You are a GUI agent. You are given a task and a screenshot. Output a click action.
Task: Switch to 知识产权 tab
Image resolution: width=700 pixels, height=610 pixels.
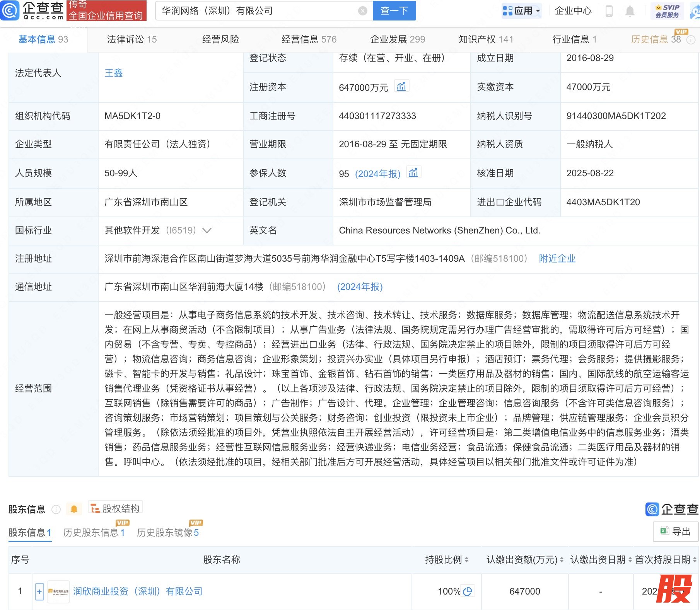(486, 39)
